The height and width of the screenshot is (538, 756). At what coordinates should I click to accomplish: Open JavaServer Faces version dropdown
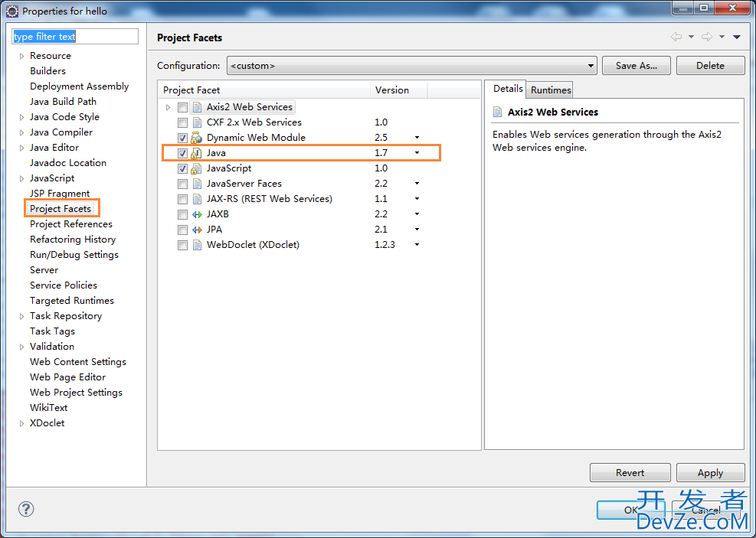pos(417,184)
